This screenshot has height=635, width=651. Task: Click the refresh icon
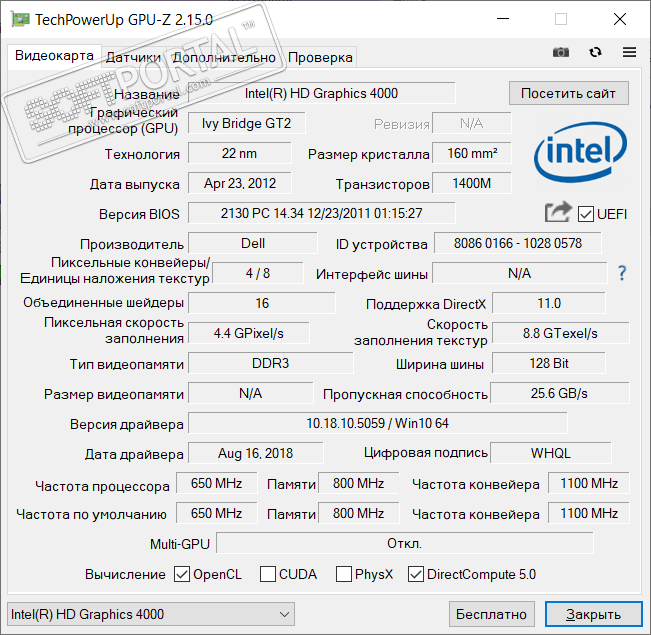tap(595, 52)
